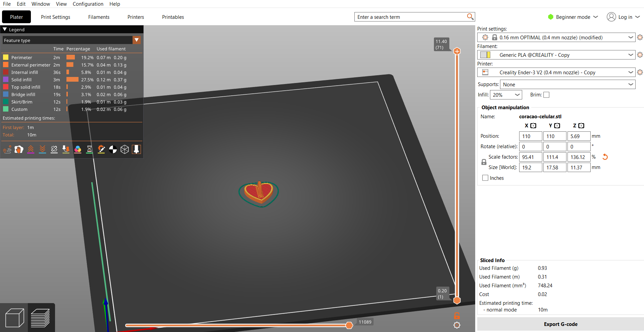Toggle color changes visibility icon

pyautogui.click(x=78, y=150)
